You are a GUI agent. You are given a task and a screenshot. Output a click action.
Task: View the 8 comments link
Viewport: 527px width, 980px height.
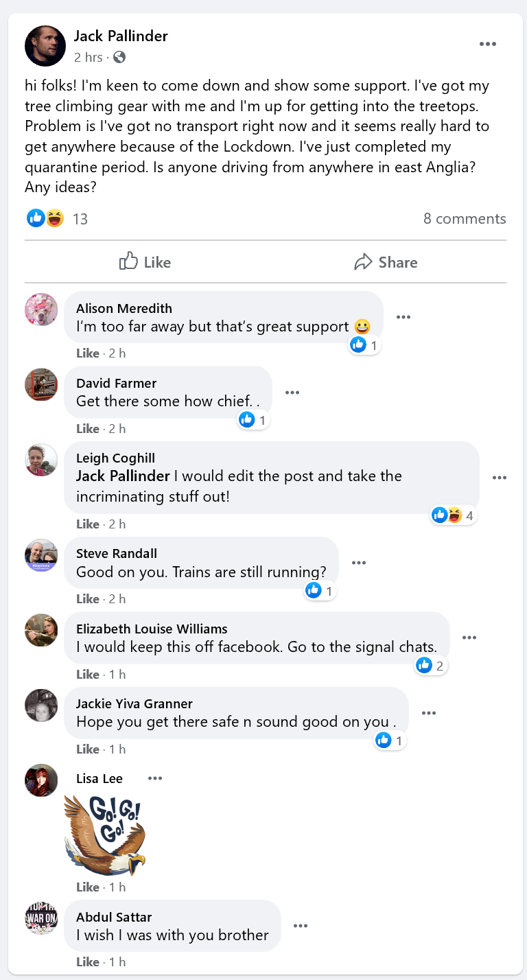click(465, 219)
